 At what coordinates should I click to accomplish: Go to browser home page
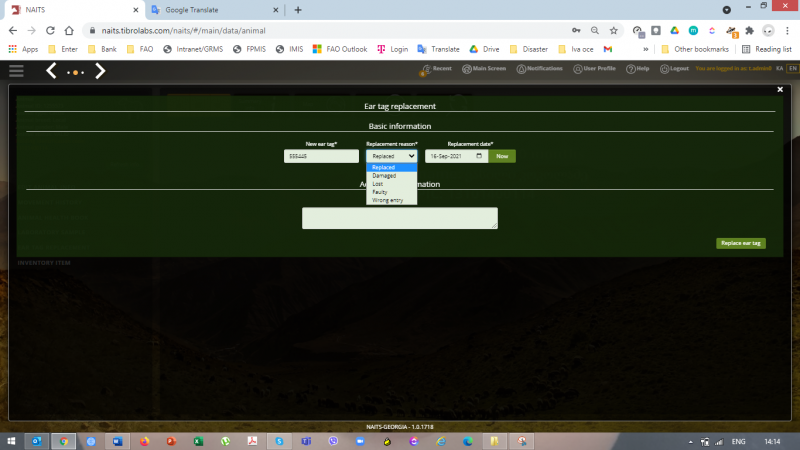coord(69,31)
